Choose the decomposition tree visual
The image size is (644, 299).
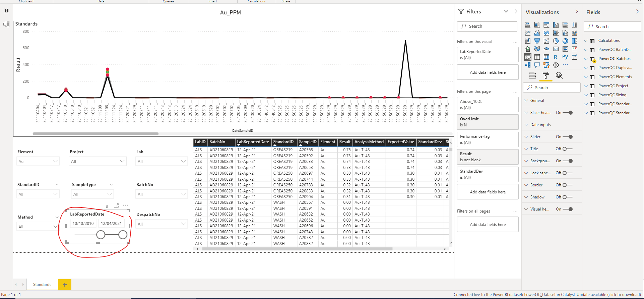tap(528, 65)
